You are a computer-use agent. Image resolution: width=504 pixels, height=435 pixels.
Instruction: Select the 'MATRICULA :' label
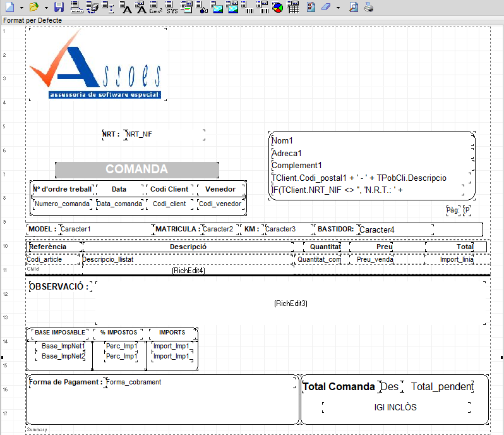177,229
